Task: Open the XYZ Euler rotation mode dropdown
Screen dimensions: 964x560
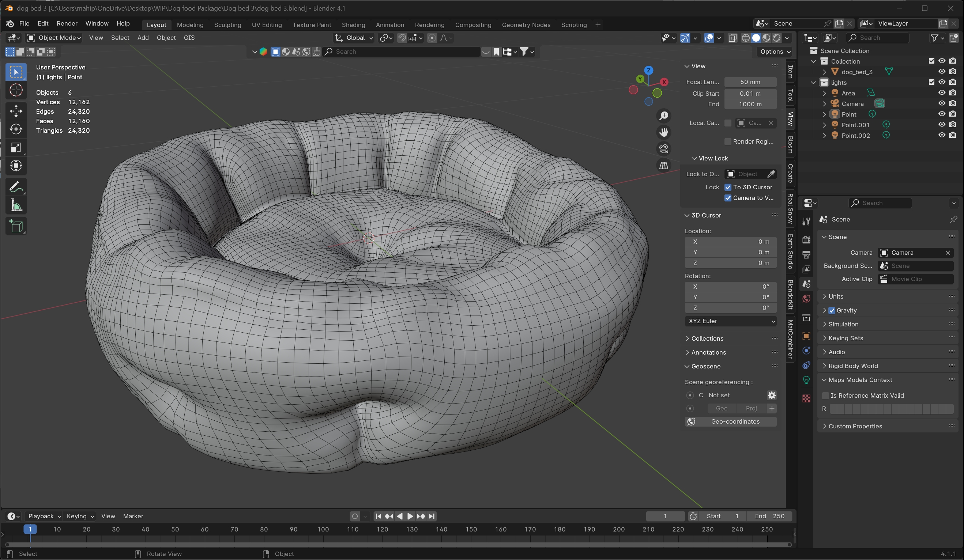Action: coord(730,321)
